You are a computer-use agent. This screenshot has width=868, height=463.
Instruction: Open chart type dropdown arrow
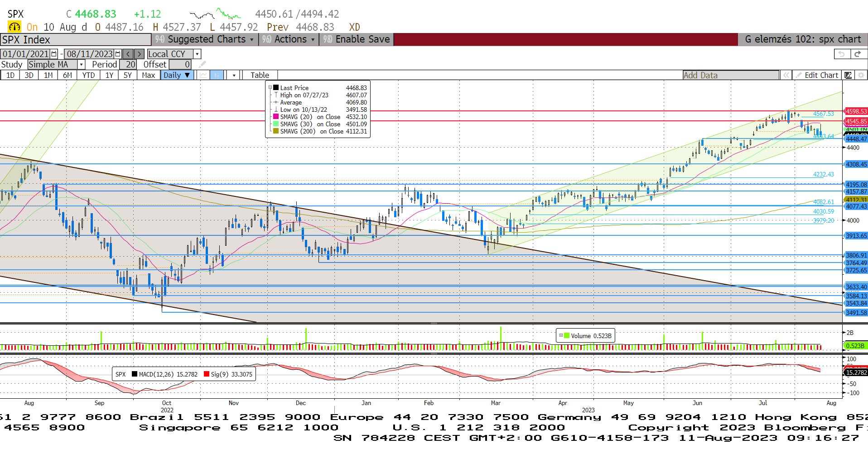(x=234, y=75)
